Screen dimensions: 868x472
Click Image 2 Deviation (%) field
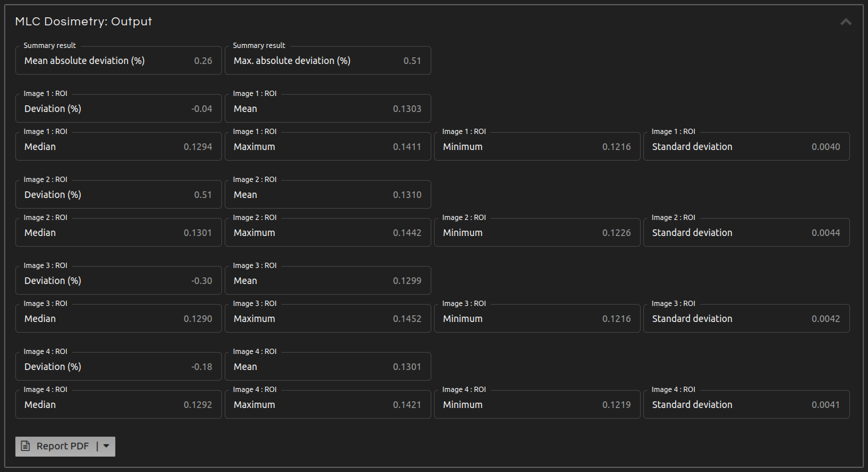[x=119, y=195]
